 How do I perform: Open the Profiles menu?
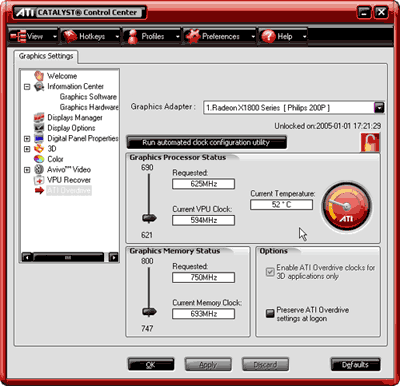pos(152,36)
